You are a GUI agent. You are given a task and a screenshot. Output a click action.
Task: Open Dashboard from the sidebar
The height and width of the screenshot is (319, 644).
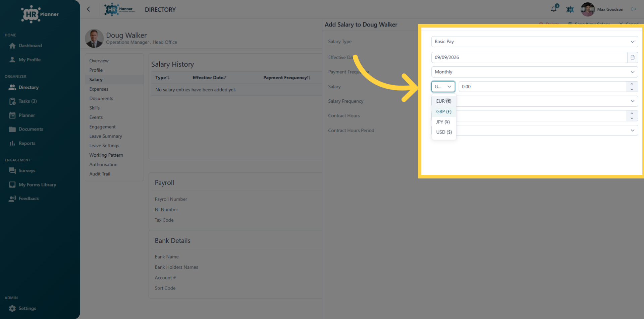[x=30, y=46]
